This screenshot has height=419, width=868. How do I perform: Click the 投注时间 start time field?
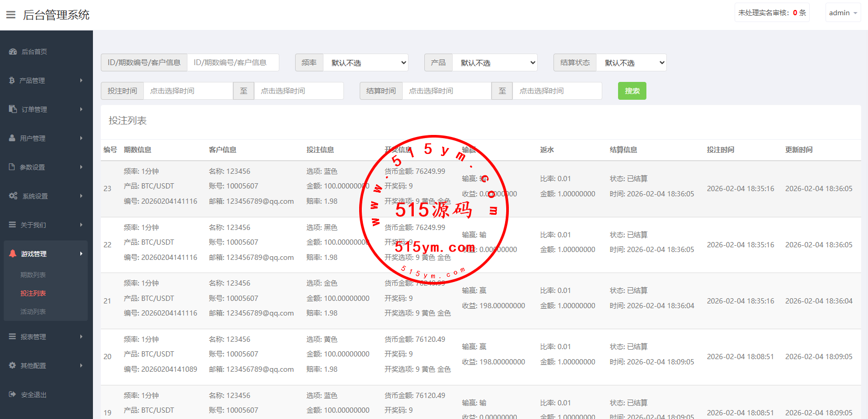[x=187, y=91]
